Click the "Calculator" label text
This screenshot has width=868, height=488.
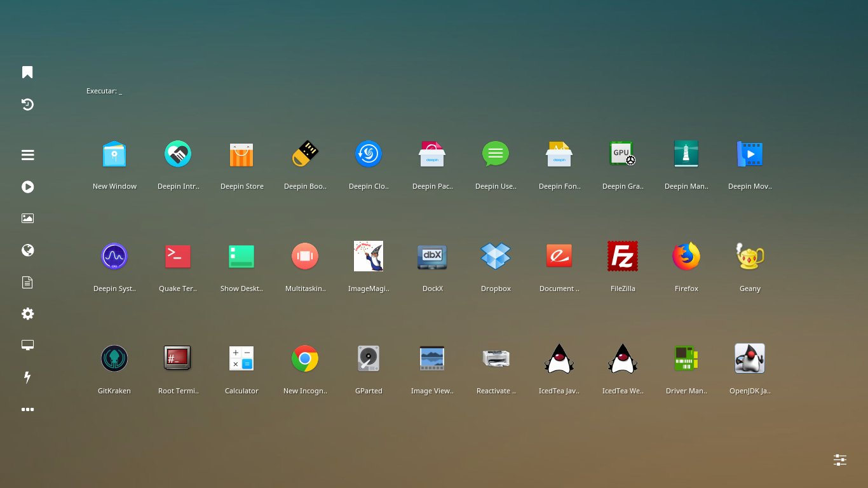(241, 391)
